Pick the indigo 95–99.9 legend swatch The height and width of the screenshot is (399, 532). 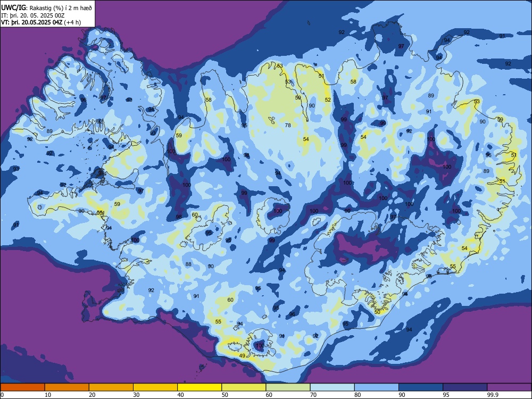click(x=465, y=387)
